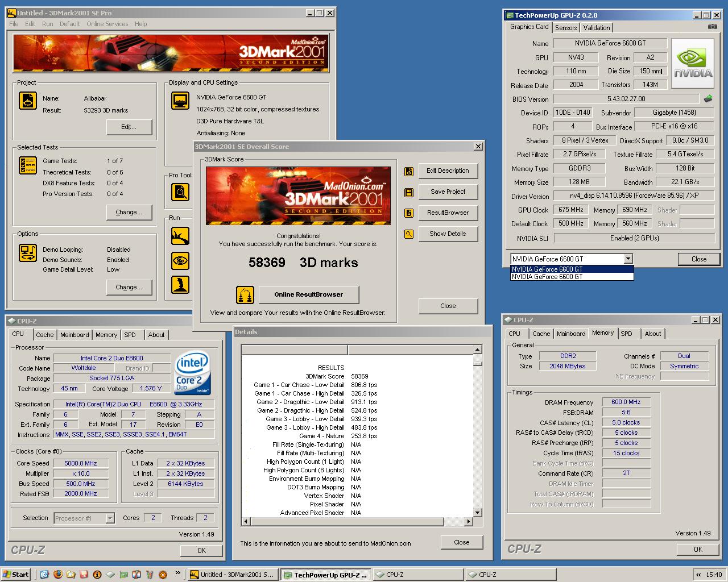
Task: Click the Intel Core 2 Duo logo in CPU-Z
Action: point(192,373)
